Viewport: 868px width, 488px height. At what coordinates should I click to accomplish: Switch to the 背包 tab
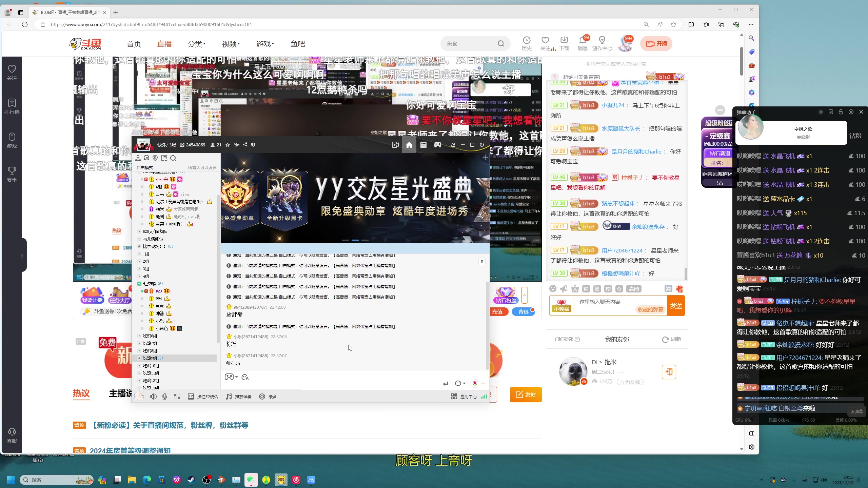[x=523, y=311]
